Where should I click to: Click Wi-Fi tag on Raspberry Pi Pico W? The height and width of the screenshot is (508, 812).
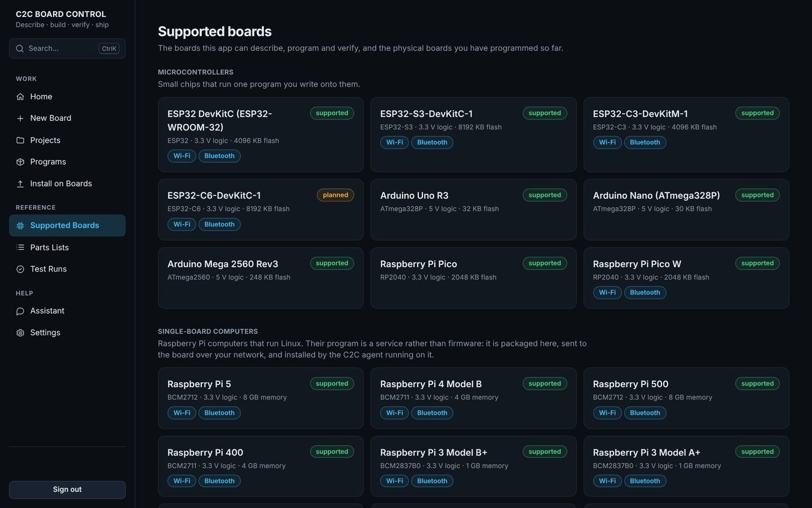pos(607,292)
